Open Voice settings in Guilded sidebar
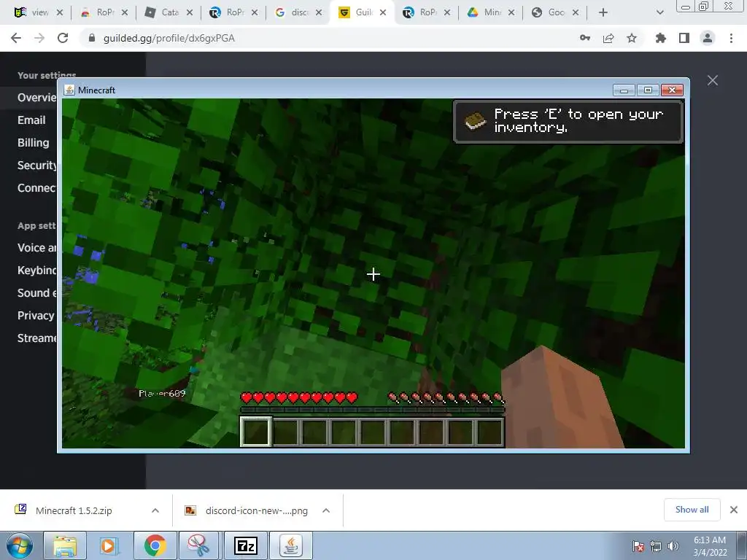 click(x=36, y=248)
